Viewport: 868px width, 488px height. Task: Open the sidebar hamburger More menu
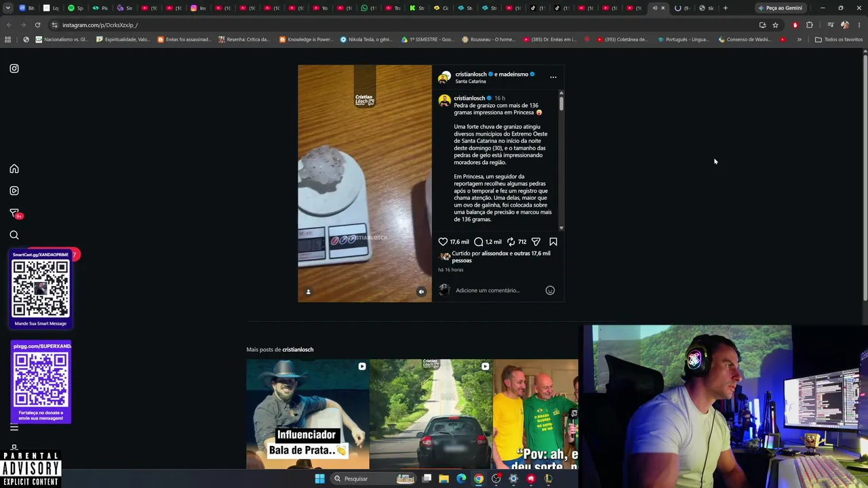[x=14, y=428]
